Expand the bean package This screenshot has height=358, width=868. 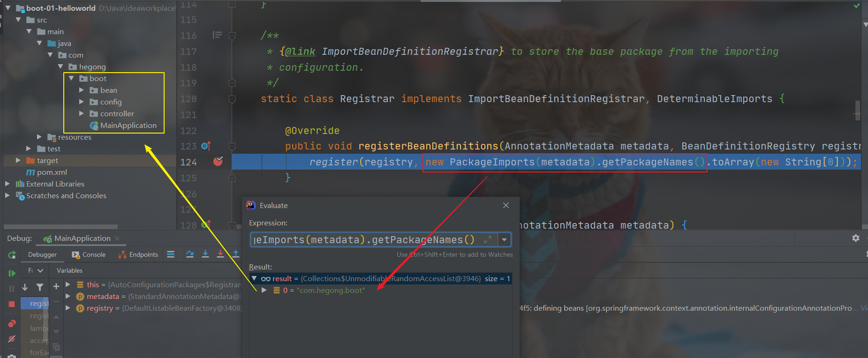82,90
